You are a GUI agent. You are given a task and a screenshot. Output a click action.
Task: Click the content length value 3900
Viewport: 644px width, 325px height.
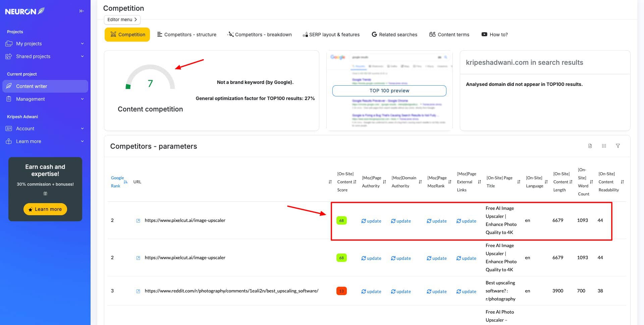(x=558, y=291)
